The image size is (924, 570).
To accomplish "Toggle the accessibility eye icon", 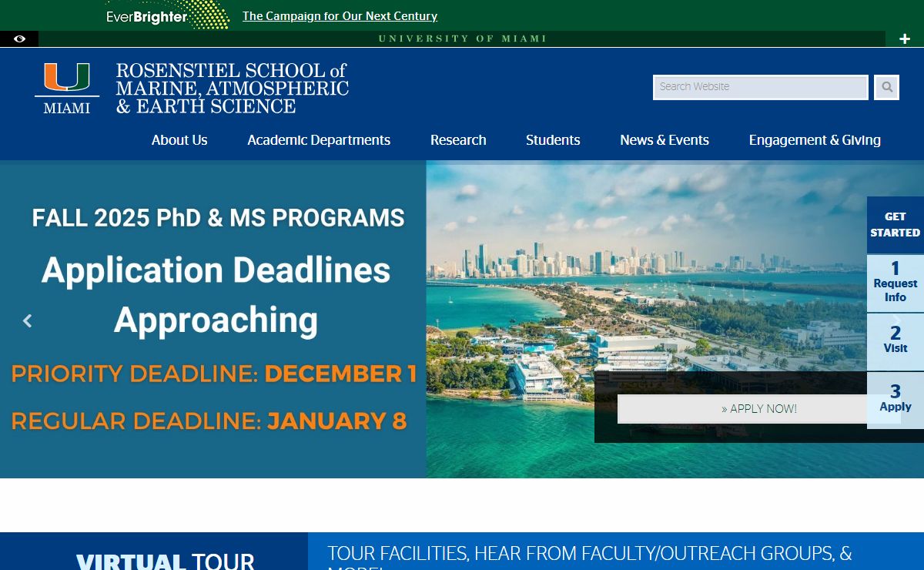I will click(19, 39).
